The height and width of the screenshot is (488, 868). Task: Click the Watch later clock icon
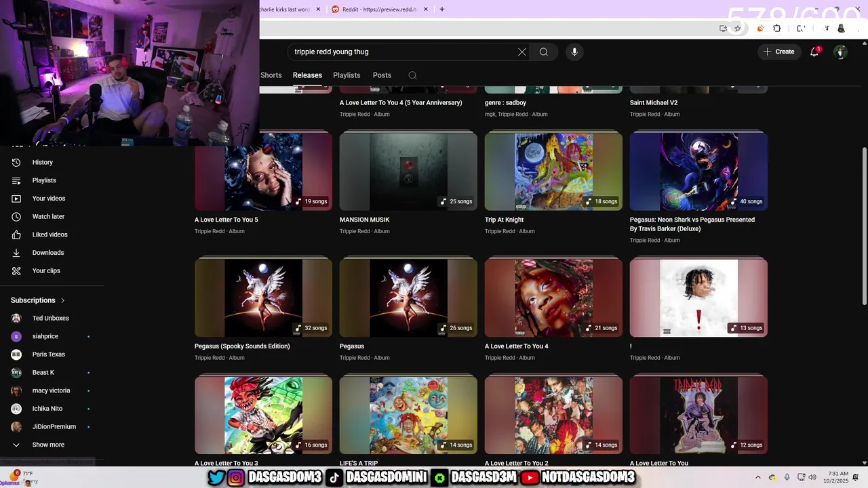click(x=16, y=216)
